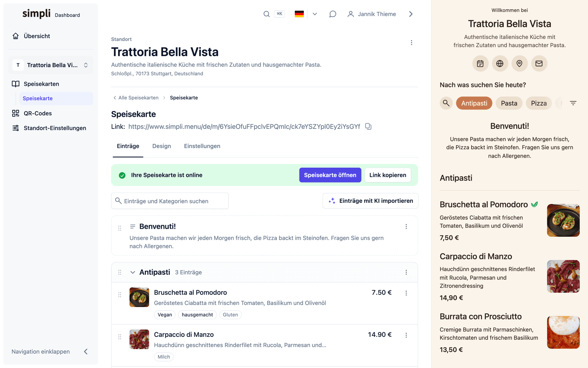Viewport: 588px width, 368px height.
Task: Expand the language dropdown chevron
Action: point(315,14)
